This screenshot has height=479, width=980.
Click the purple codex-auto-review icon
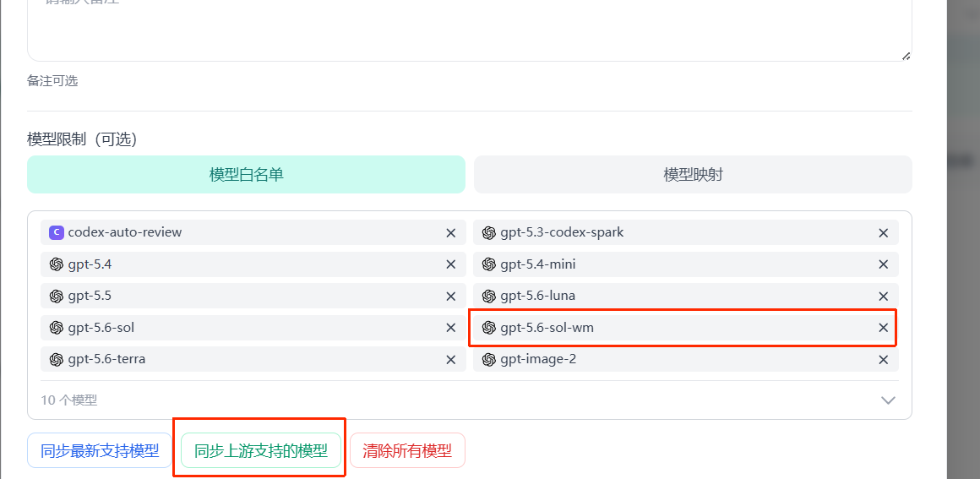tap(57, 232)
